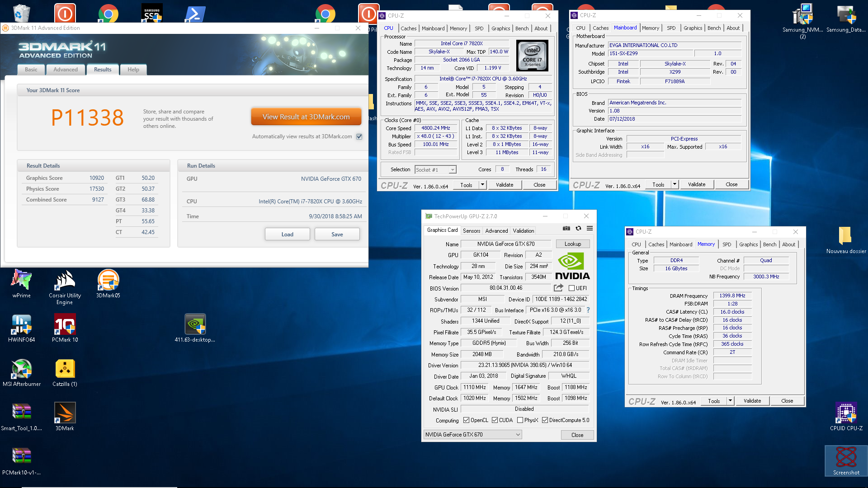Click the GPU-Z Name field

click(506, 244)
